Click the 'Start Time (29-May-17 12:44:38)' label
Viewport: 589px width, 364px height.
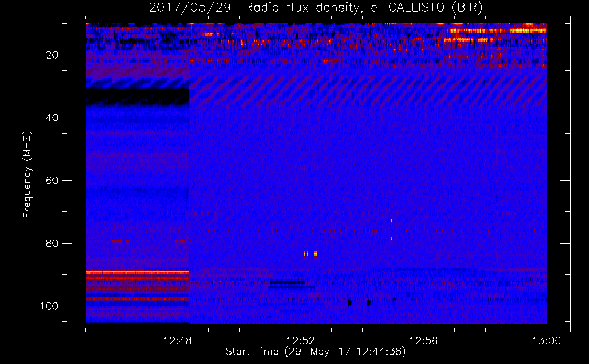316,352
